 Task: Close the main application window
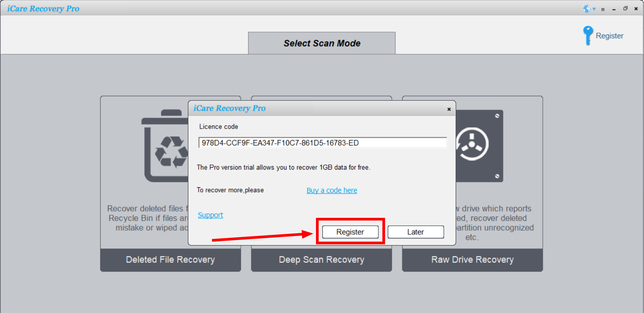(x=636, y=9)
